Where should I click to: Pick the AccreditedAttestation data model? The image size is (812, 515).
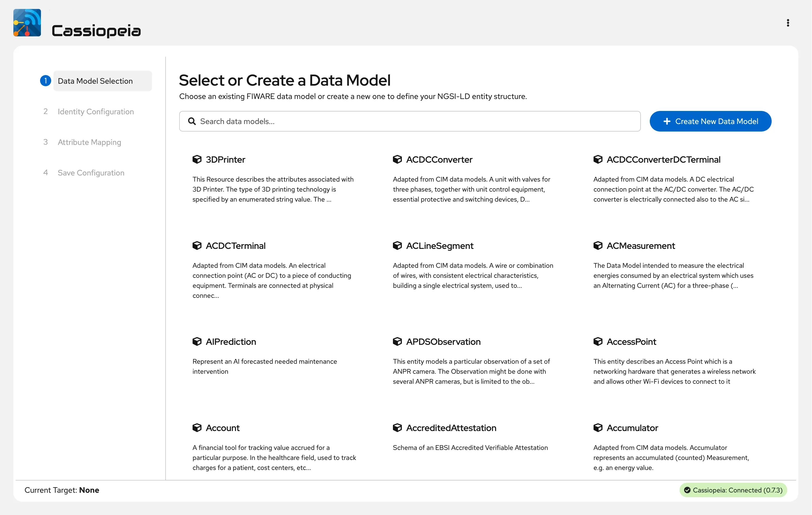pyautogui.click(x=451, y=428)
